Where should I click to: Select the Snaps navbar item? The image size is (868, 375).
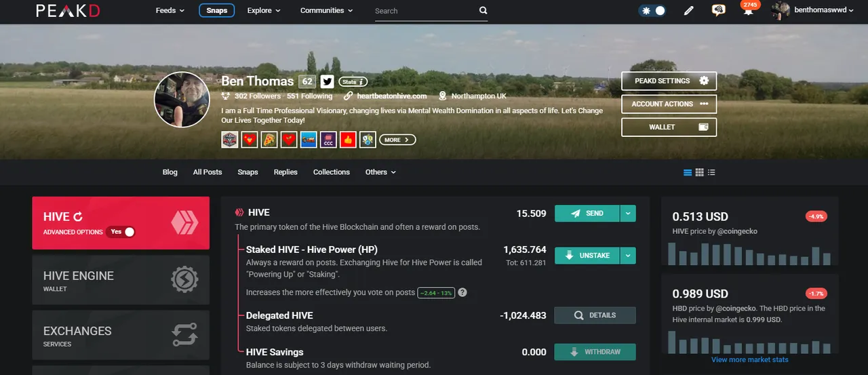tap(217, 11)
